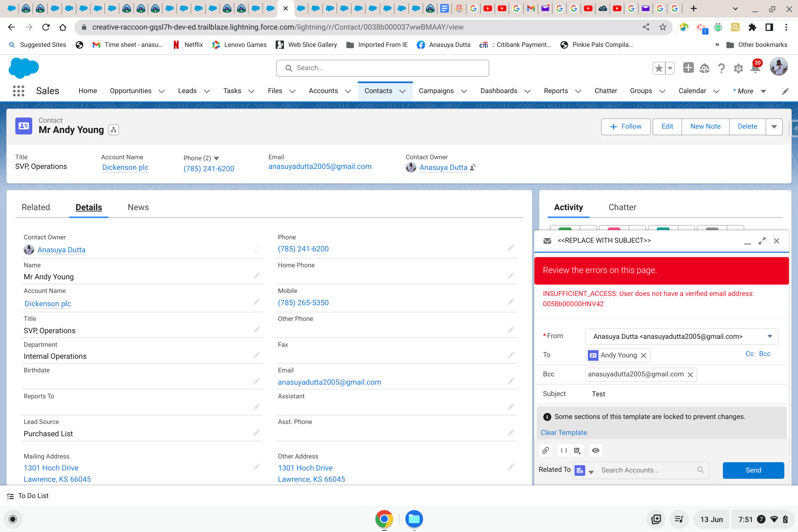Viewport: 798px width, 532px height.
Task: Open the Dickenson plc account link in header
Action: tap(125, 167)
